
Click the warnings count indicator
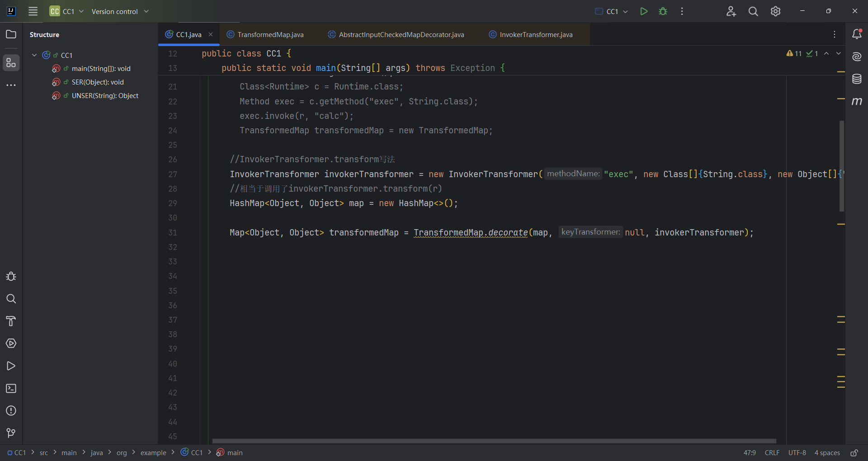point(794,53)
